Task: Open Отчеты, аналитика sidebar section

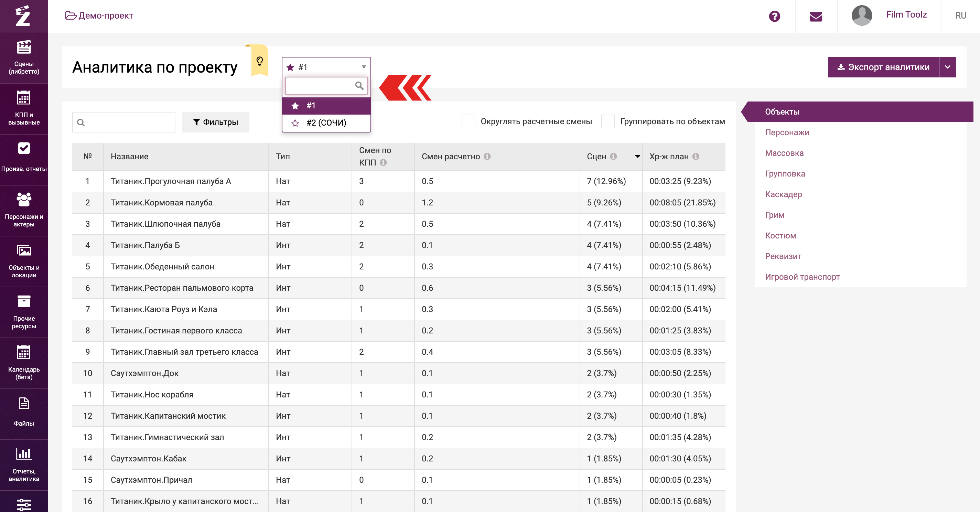Action: 24,465
